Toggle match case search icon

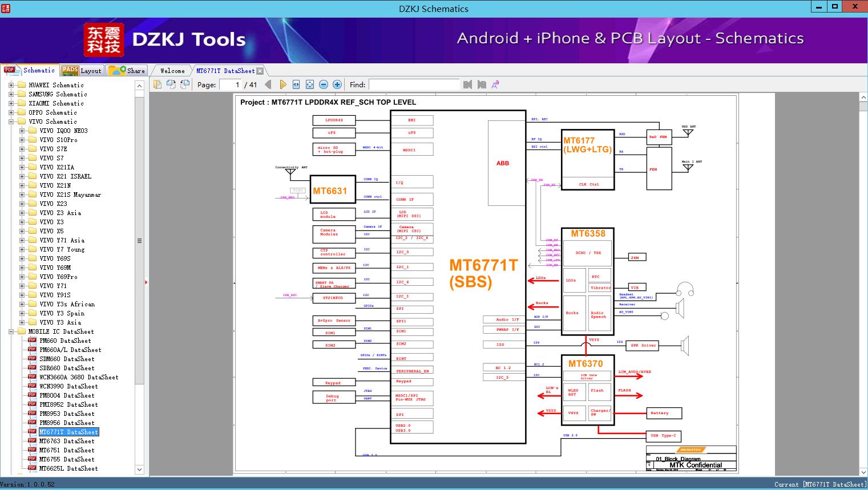click(495, 84)
